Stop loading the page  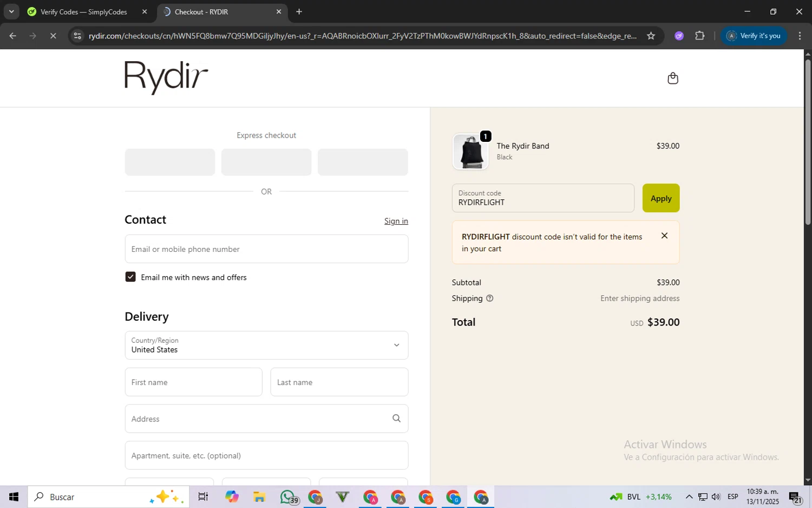pos(53,36)
